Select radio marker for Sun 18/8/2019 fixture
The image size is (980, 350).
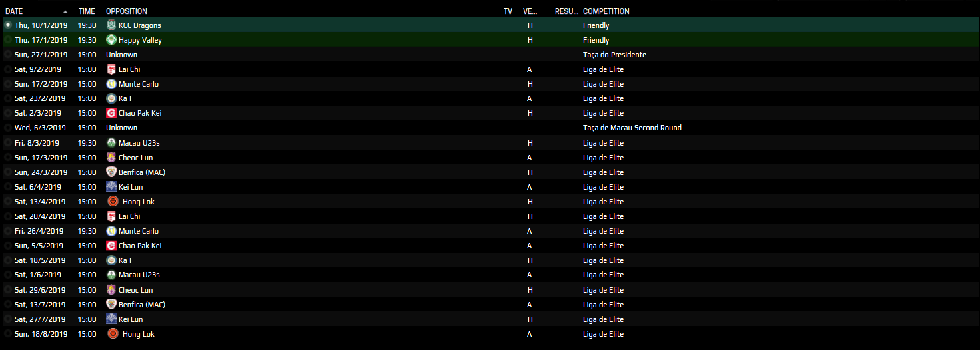pyautogui.click(x=8, y=334)
